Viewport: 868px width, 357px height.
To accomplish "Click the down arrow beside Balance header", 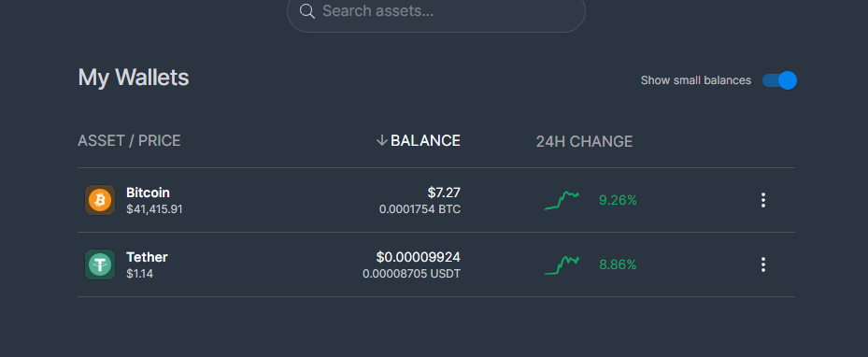I will (x=381, y=140).
